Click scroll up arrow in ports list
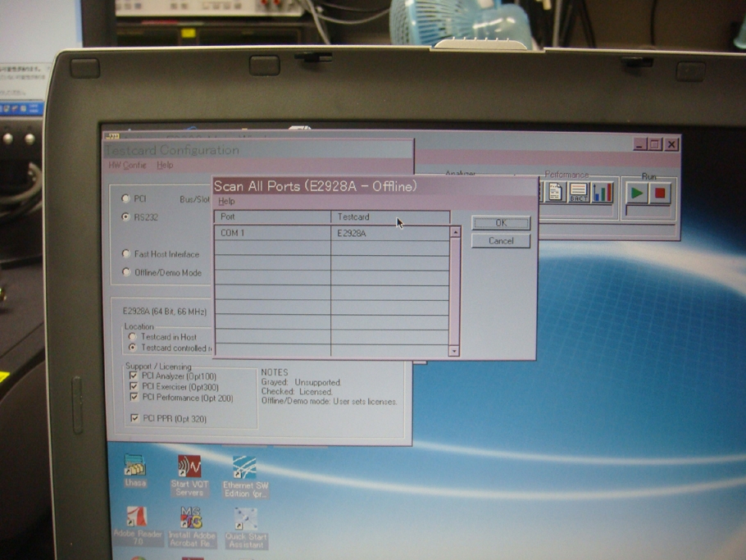Image resolution: width=746 pixels, height=560 pixels. pyautogui.click(x=455, y=232)
